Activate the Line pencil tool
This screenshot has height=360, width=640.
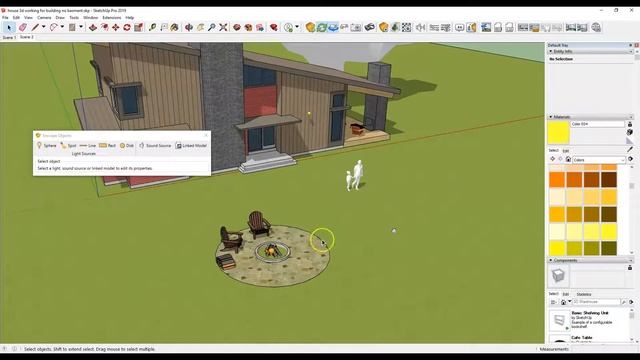pyautogui.click(x=35, y=27)
